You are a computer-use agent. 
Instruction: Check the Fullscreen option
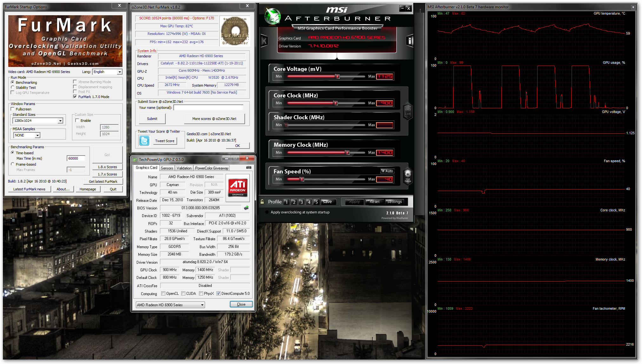13,109
